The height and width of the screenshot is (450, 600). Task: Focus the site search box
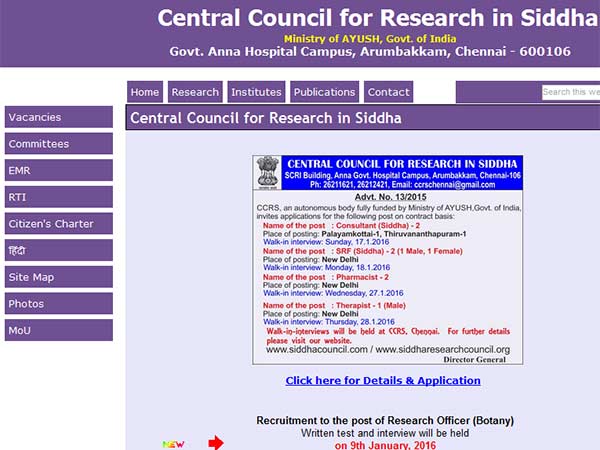(570, 92)
